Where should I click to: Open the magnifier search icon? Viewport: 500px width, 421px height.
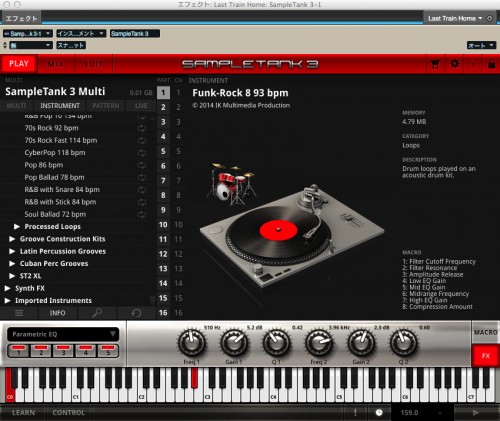[97, 313]
